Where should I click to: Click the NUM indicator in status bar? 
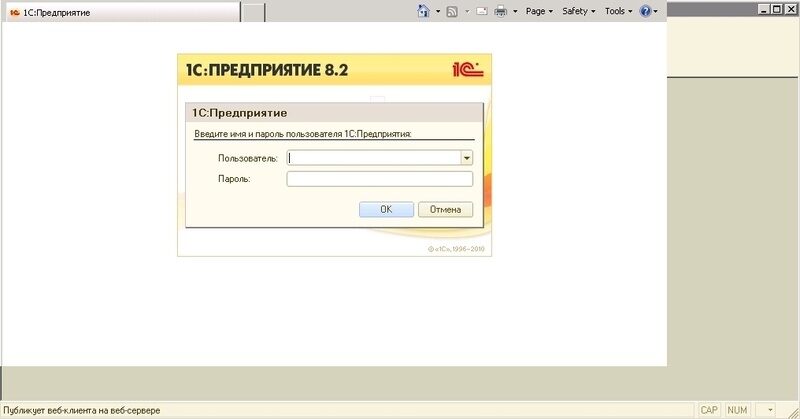(x=737, y=410)
